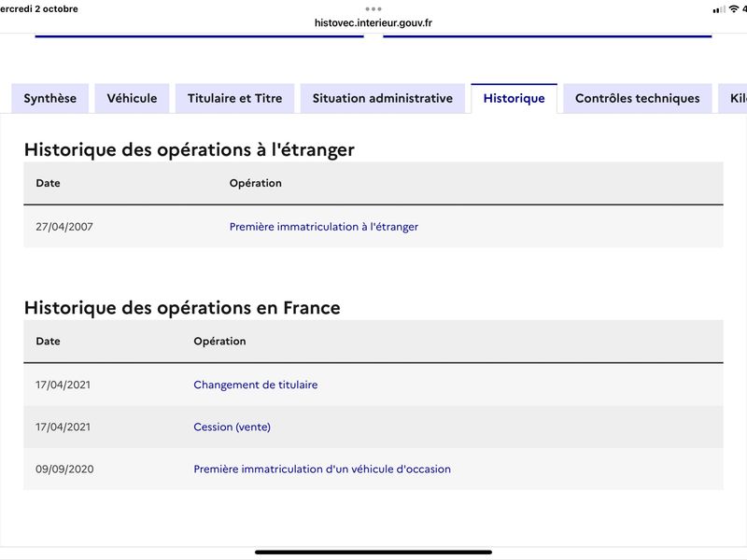The width and height of the screenshot is (747, 560).
Task: Click the 'Changement de titulaire' operation
Action: coord(255,385)
